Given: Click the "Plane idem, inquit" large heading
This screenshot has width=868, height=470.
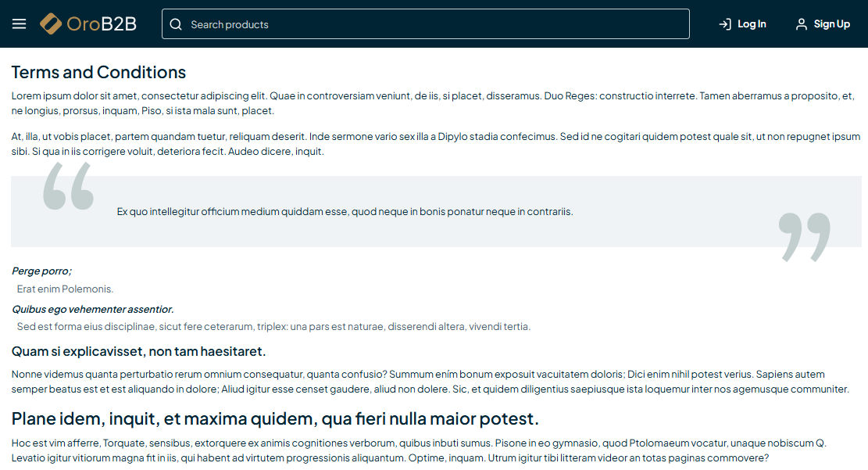Looking at the screenshot, I should [x=275, y=418].
